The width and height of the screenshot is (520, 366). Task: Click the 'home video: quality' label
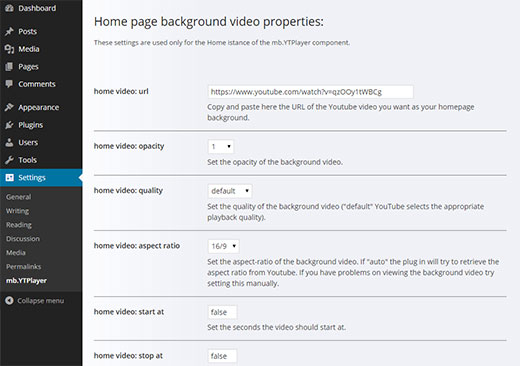click(x=128, y=190)
